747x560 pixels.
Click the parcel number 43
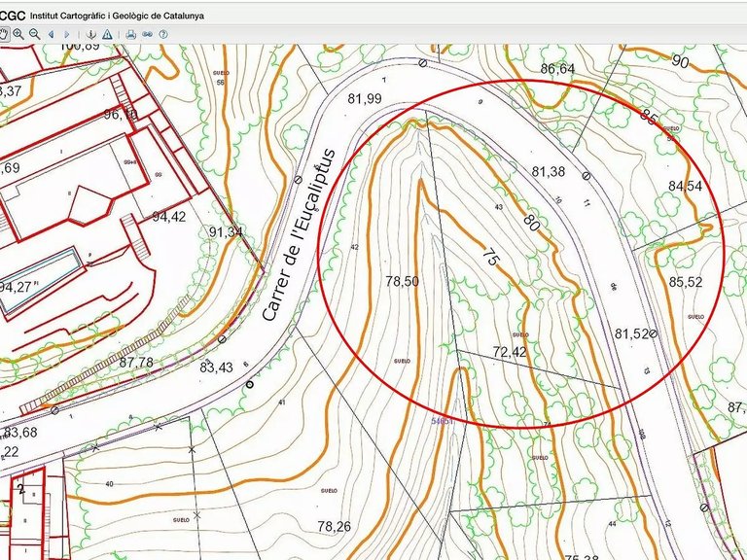click(499, 207)
